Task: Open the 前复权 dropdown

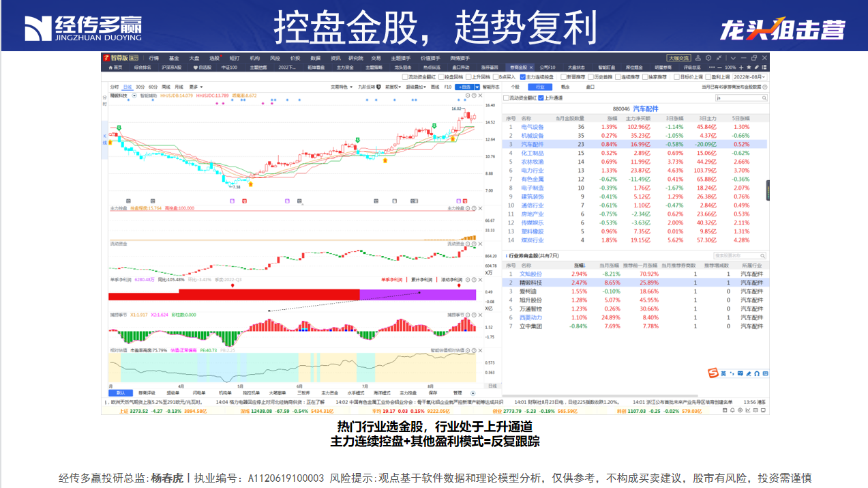Action: click(x=393, y=87)
